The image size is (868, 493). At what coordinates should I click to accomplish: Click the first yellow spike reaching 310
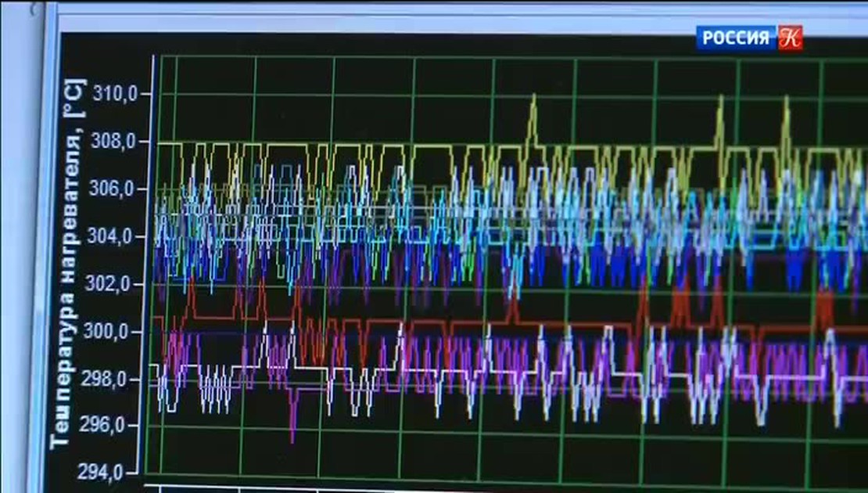pos(533,98)
